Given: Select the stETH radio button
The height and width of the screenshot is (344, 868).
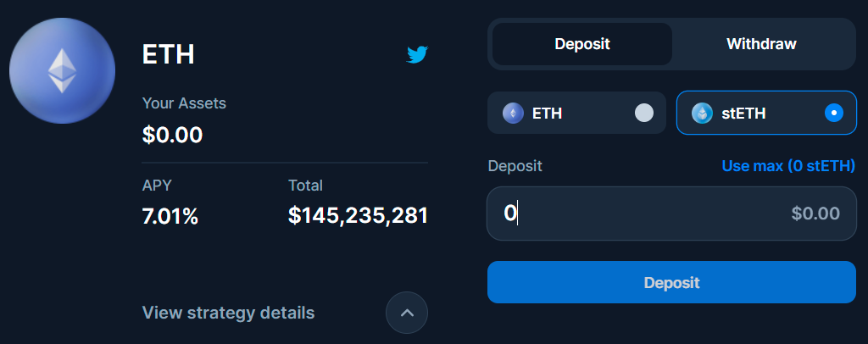Looking at the screenshot, I should 834,113.
